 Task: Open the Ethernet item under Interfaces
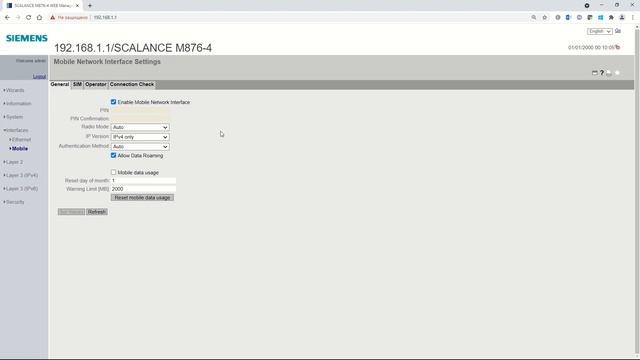[20, 140]
